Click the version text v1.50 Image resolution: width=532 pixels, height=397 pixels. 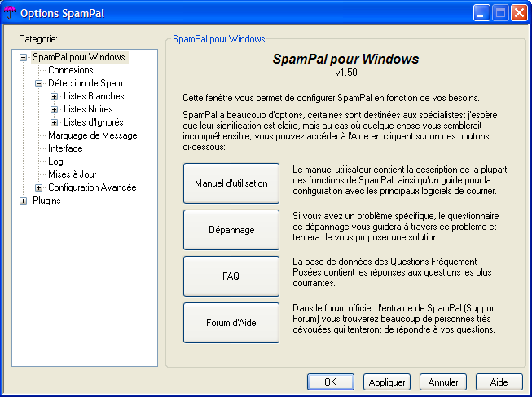pos(346,73)
